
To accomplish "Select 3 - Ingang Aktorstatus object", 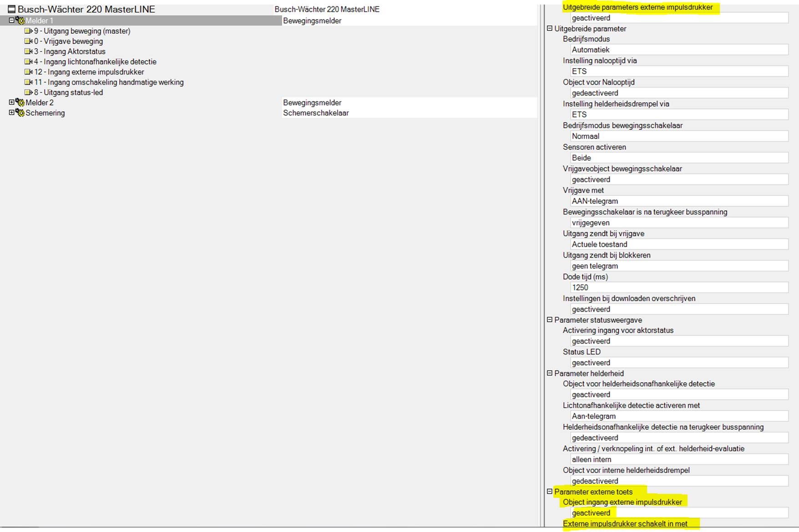I will coord(70,51).
